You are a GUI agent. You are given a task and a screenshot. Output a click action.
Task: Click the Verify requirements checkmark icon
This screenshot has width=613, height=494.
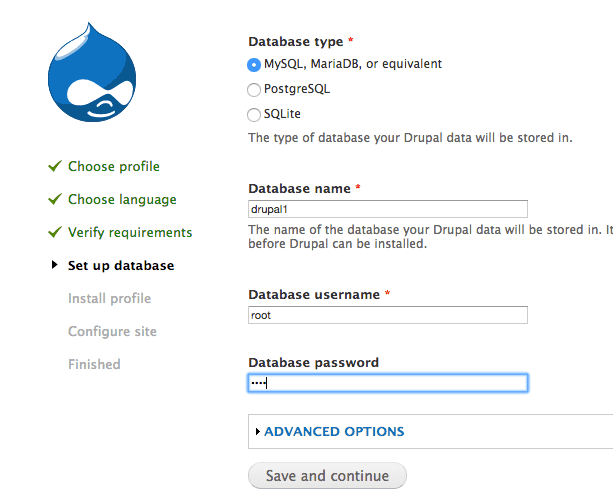point(55,232)
